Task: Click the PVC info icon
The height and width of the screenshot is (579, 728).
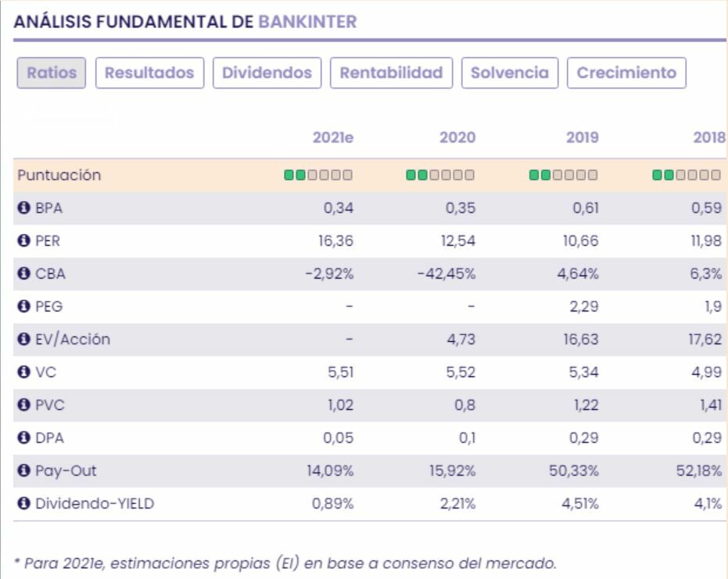Action: click(x=23, y=405)
